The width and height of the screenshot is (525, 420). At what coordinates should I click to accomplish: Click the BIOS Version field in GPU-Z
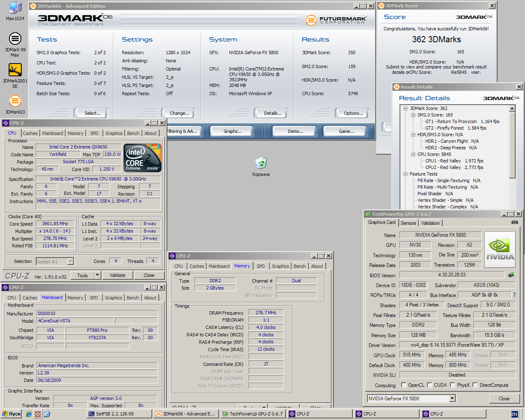tap(452, 275)
